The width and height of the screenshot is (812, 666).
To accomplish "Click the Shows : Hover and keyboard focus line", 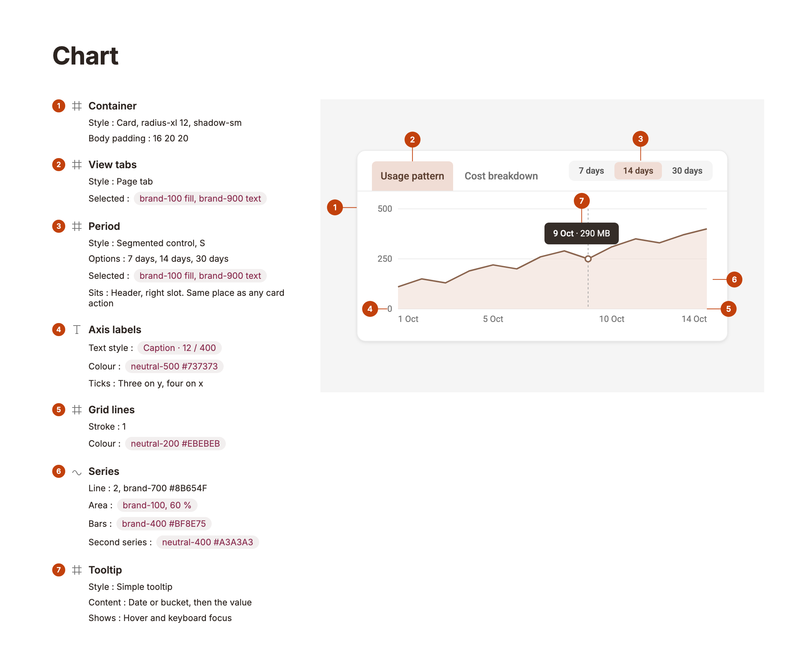I will tap(159, 618).
